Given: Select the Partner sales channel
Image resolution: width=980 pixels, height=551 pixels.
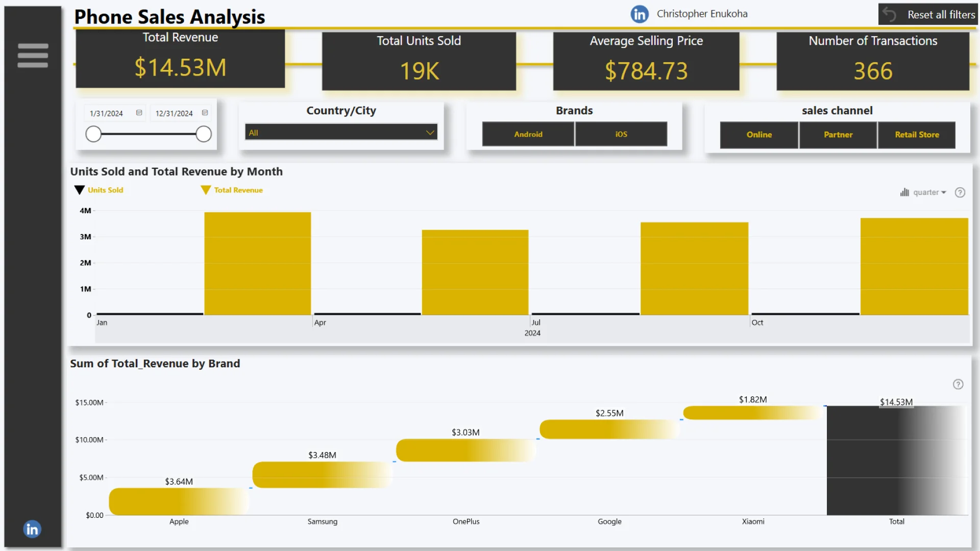Looking at the screenshot, I should tap(838, 135).
